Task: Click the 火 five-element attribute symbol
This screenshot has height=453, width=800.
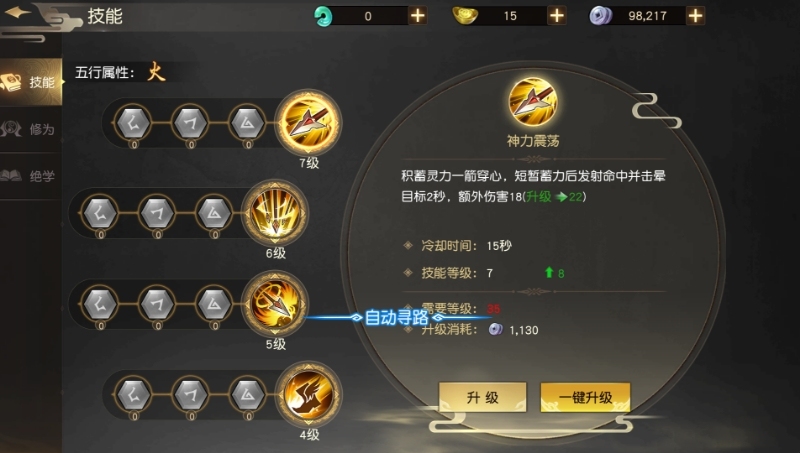Action: coord(156,72)
